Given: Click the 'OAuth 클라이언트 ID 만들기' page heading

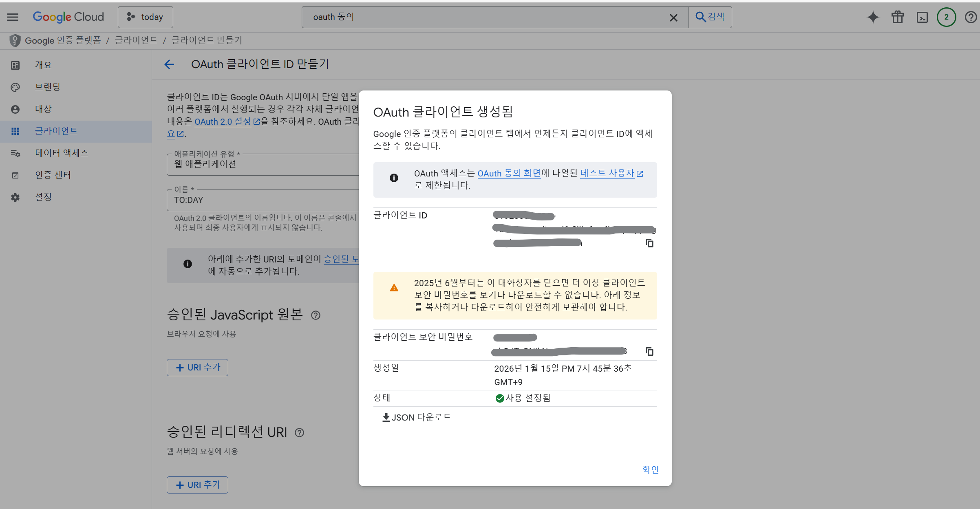Looking at the screenshot, I should [x=260, y=64].
